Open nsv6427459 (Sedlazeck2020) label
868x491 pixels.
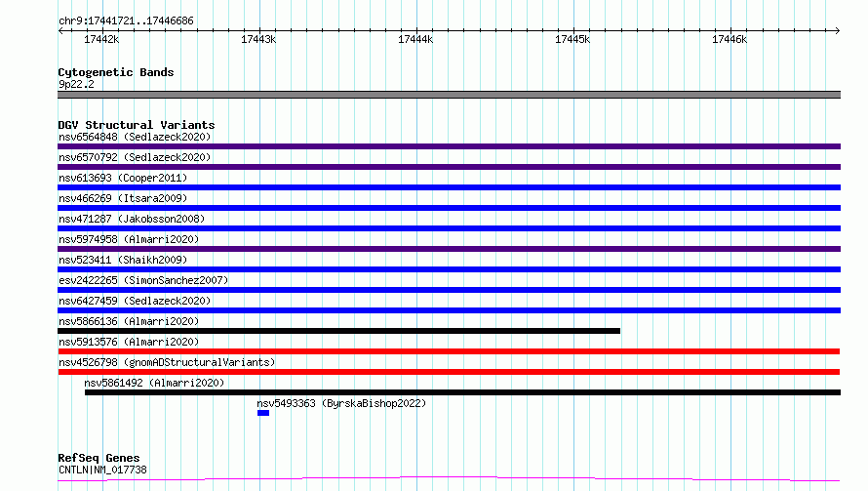click(135, 301)
